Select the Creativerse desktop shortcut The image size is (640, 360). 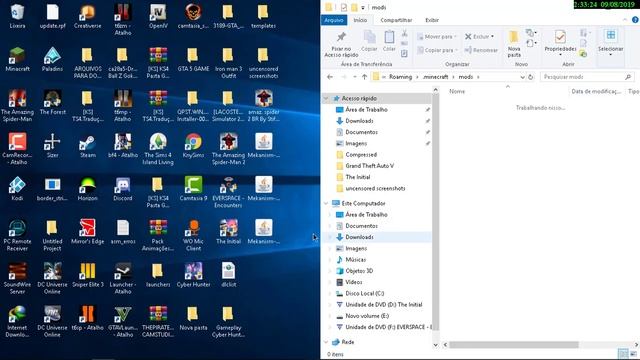coord(87,16)
